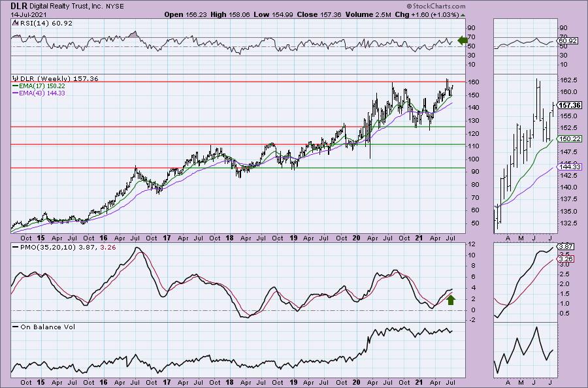The height and width of the screenshot is (388, 588).
Task: Click the green EMA(17) legend line swatch
Action: 16,86
